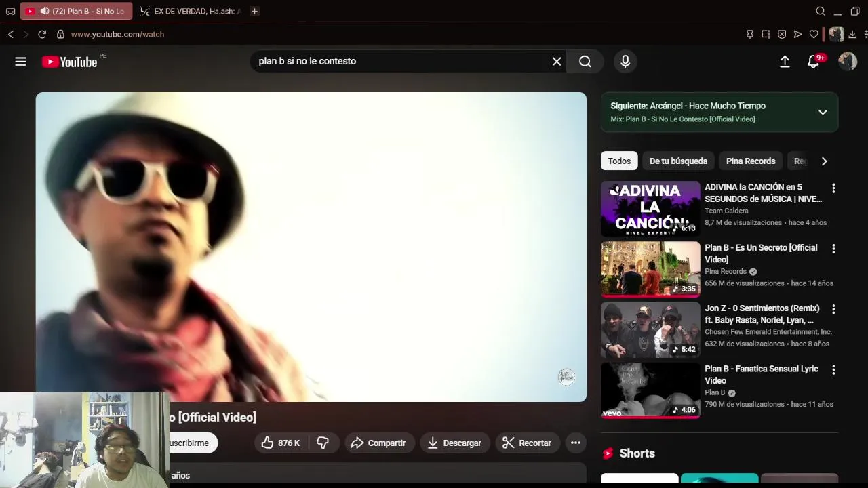The height and width of the screenshot is (488, 868).
Task: Open the send flow arrow icon
Action: (797, 34)
